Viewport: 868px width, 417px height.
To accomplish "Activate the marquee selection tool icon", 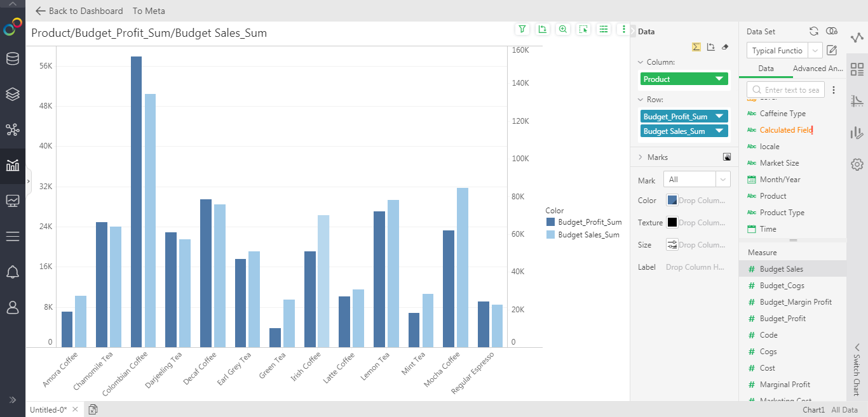I will 583,29.
